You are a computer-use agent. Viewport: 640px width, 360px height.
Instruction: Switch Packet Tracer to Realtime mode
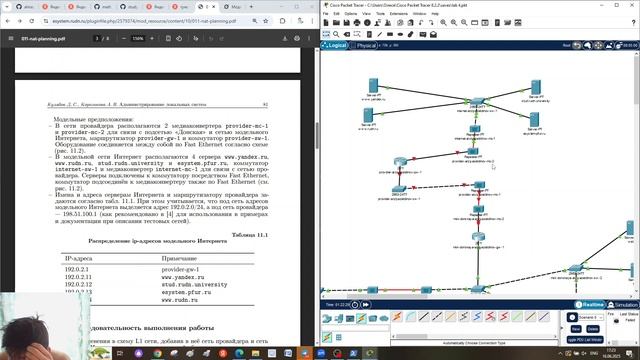click(x=589, y=305)
